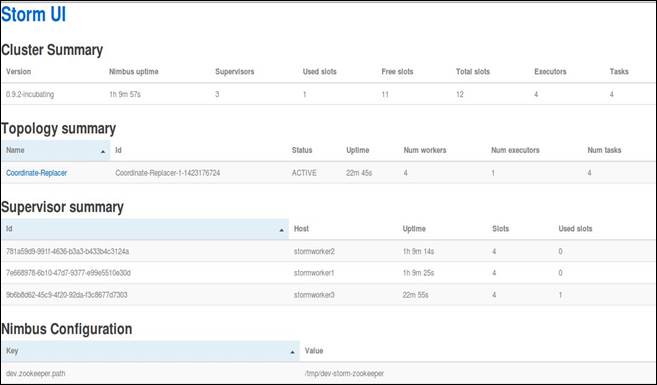Sort topologies by Num workers
This screenshot has width=657, height=385.
tap(425, 150)
